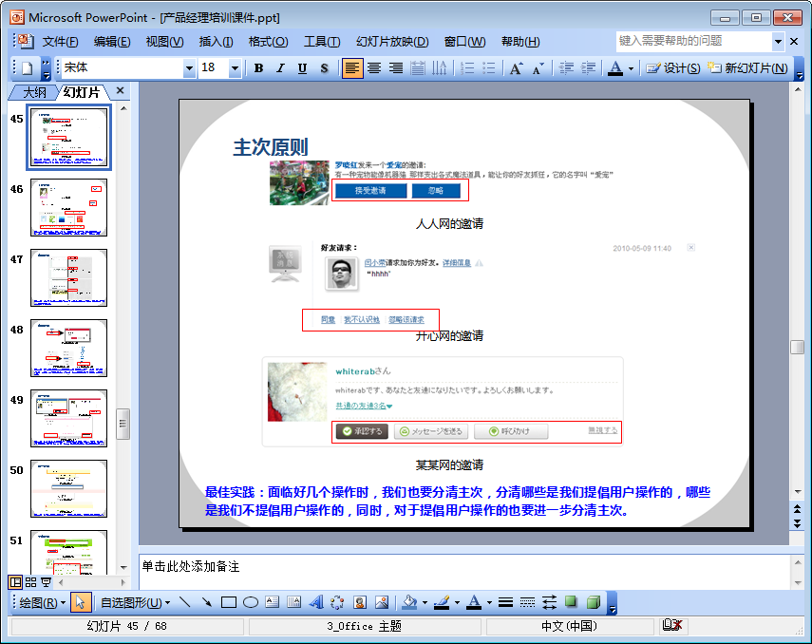Viewport: 812px width, 644px height.
Task: Toggle bold formatting
Action: (258, 67)
